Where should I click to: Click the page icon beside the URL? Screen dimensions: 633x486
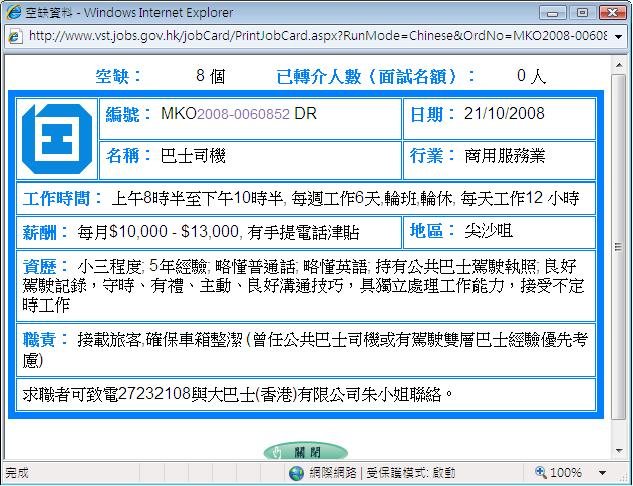(15, 36)
